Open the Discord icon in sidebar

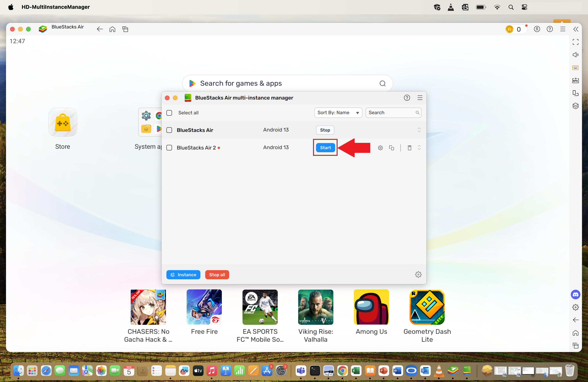click(x=575, y=294)
